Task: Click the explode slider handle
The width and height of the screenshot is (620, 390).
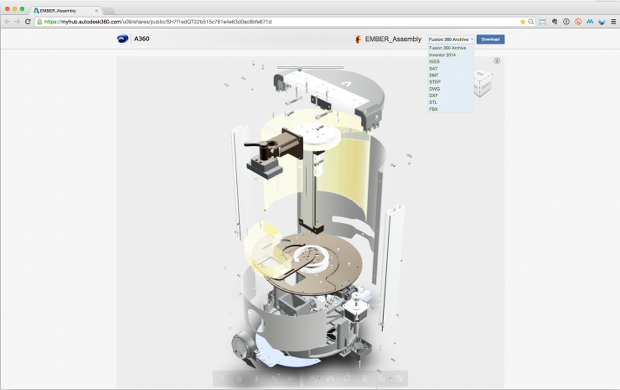Action: click(x=300, y=68)
